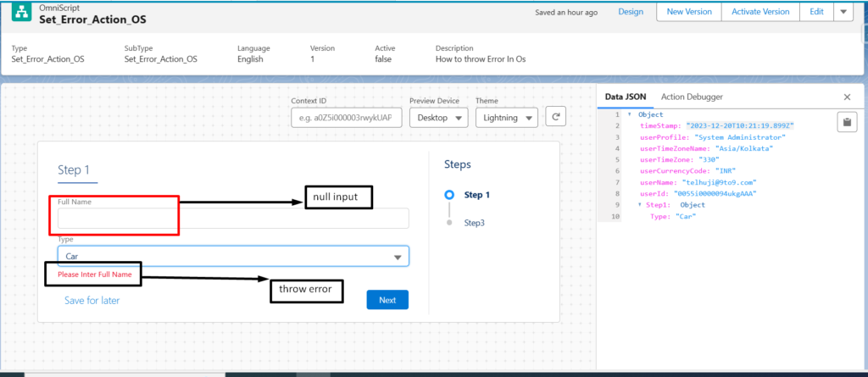Switch to the Action Debugger tab

tap(692, 97)
